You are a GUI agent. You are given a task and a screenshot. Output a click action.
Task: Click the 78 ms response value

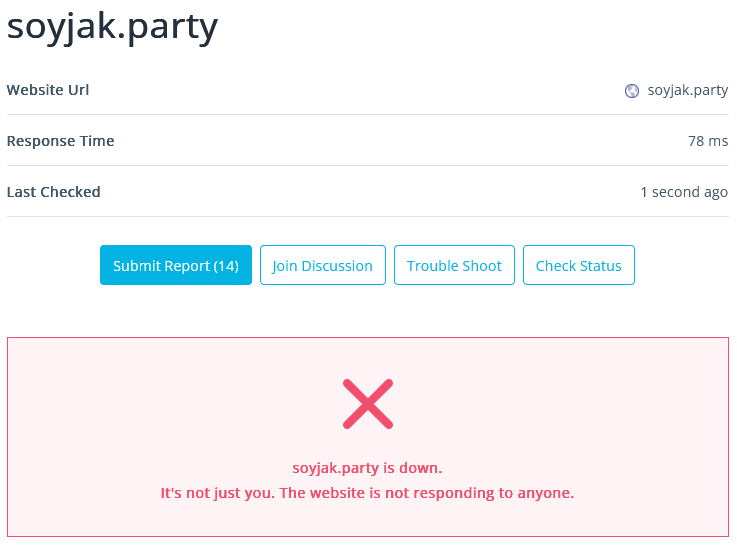[708, 141]
